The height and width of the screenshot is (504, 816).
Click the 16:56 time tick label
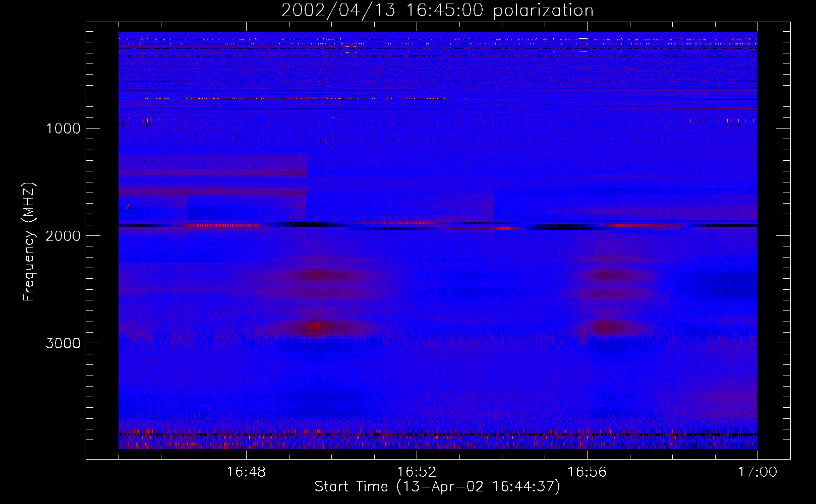coord(587,472)
